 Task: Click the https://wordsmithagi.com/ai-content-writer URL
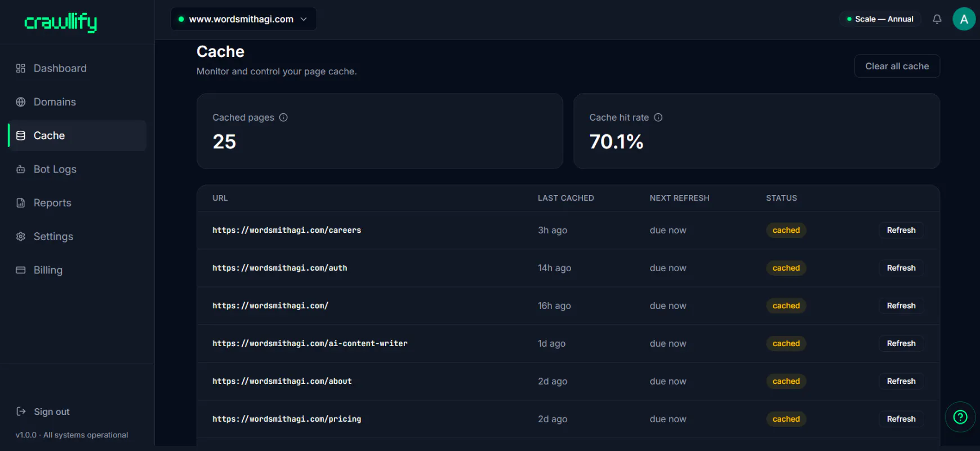[x=310, y=343]
